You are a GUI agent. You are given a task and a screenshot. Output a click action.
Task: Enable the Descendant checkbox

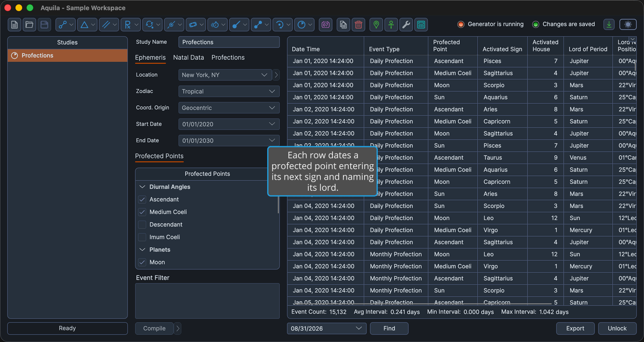click(142, 225)
